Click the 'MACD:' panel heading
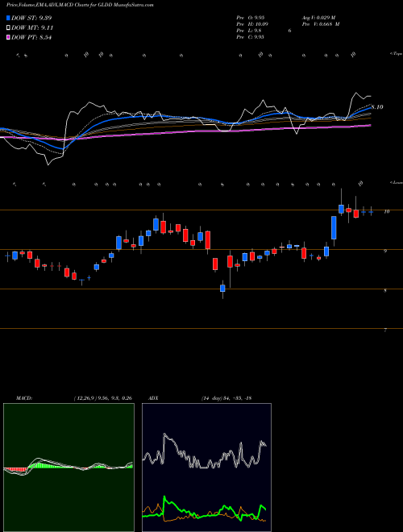This screenshot has height=532, width=403. [x=23, y=398]
